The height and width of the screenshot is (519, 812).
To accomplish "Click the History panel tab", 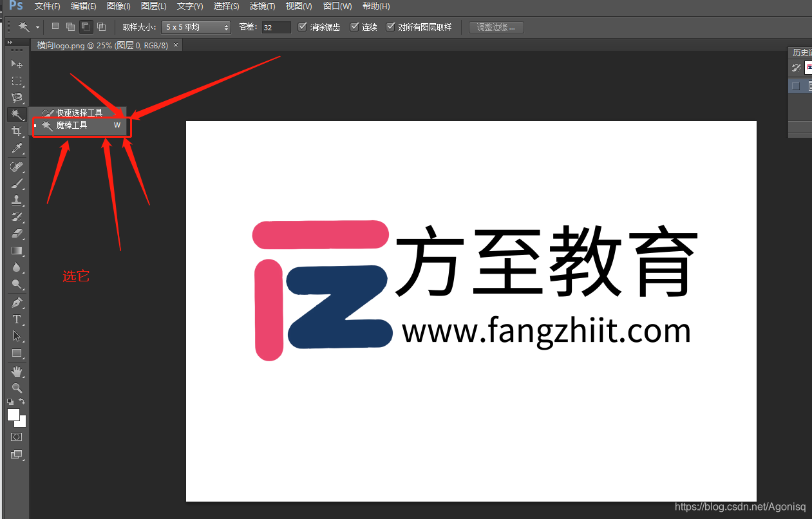I will [x=801, y=53].
